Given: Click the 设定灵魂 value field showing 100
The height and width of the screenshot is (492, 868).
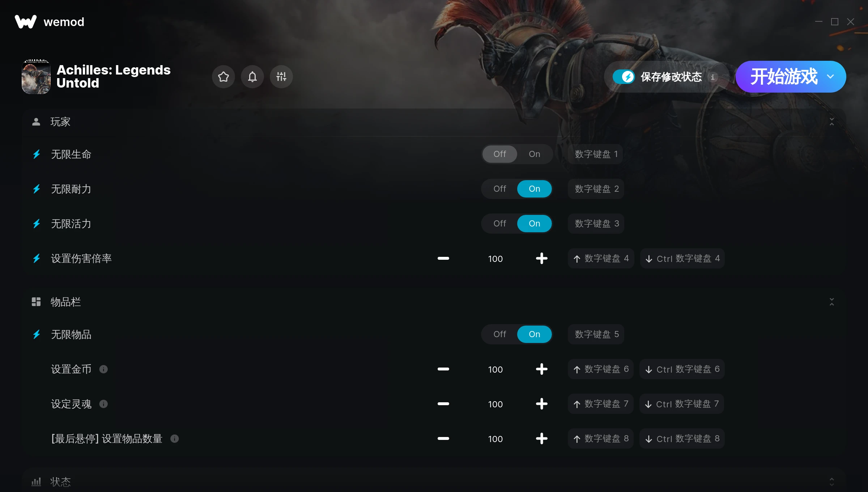Looking at the screenshot, I should click(x=495, y=404).
